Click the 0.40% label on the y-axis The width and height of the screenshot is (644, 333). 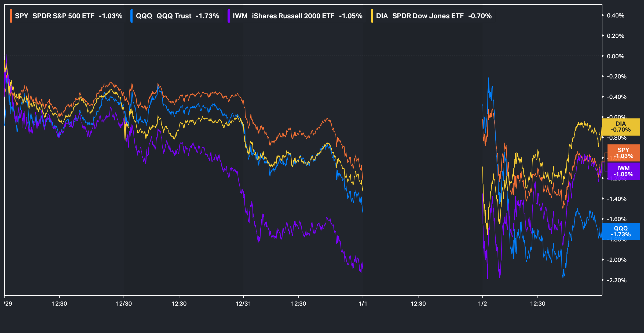coord(615,16)
